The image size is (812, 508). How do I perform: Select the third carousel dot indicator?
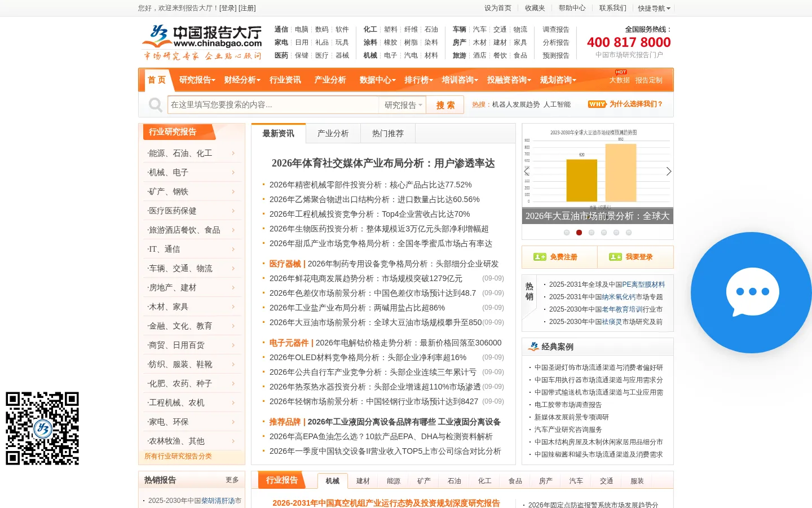click(x=592, y=233)
